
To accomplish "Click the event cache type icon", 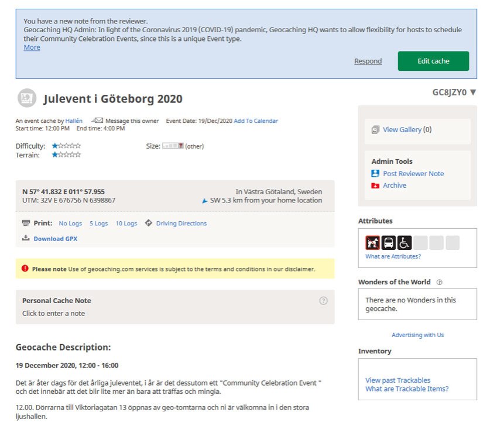I will [26, 98].
